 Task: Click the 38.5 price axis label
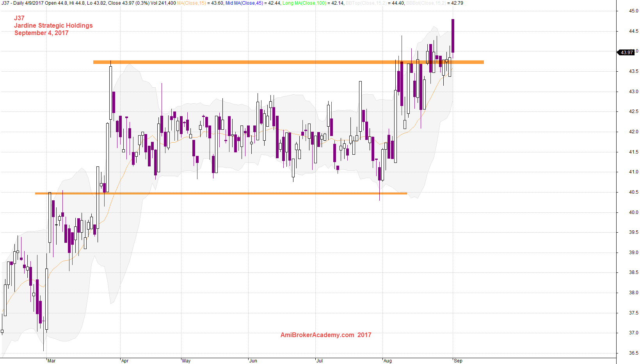(634, 272)
